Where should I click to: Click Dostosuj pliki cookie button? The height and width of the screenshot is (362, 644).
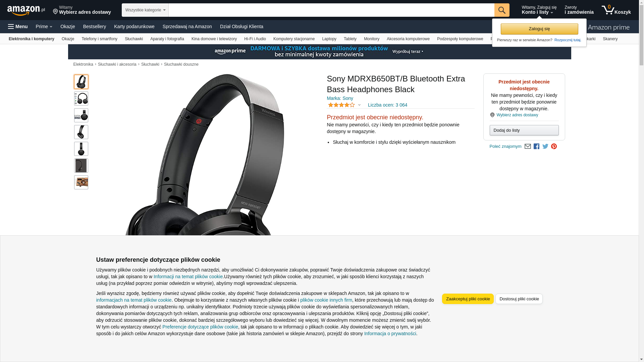pyautogui.click(x=519, y=299)
